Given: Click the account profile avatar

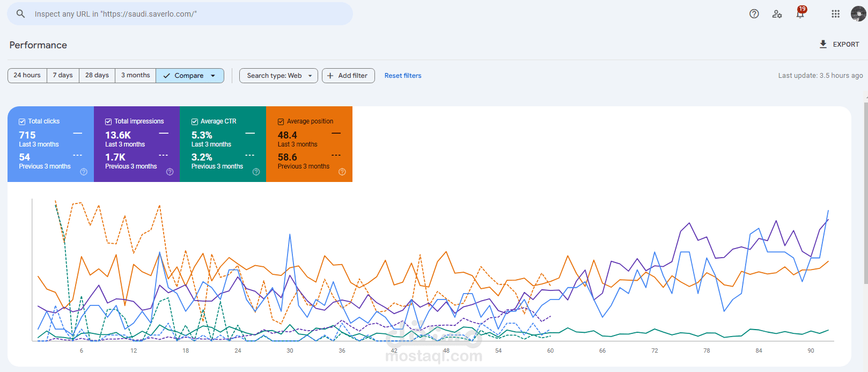Looking at the screenshot, I should click(x=858, y=14).
